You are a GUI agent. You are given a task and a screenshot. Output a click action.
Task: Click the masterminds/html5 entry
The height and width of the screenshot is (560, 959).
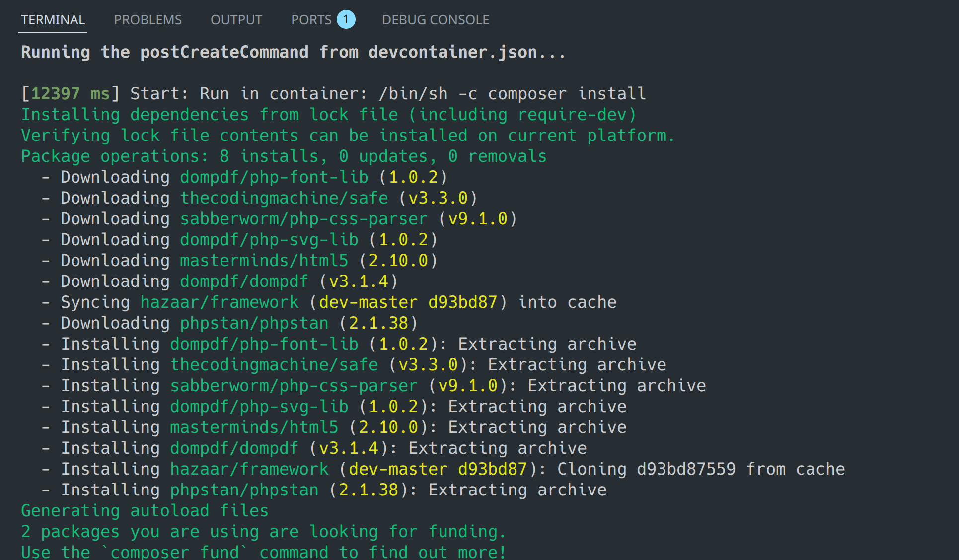click(264, 260)
